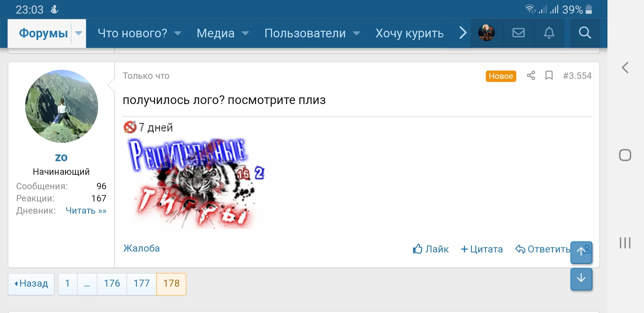Open the private messages envelope icon

point(518,33)
